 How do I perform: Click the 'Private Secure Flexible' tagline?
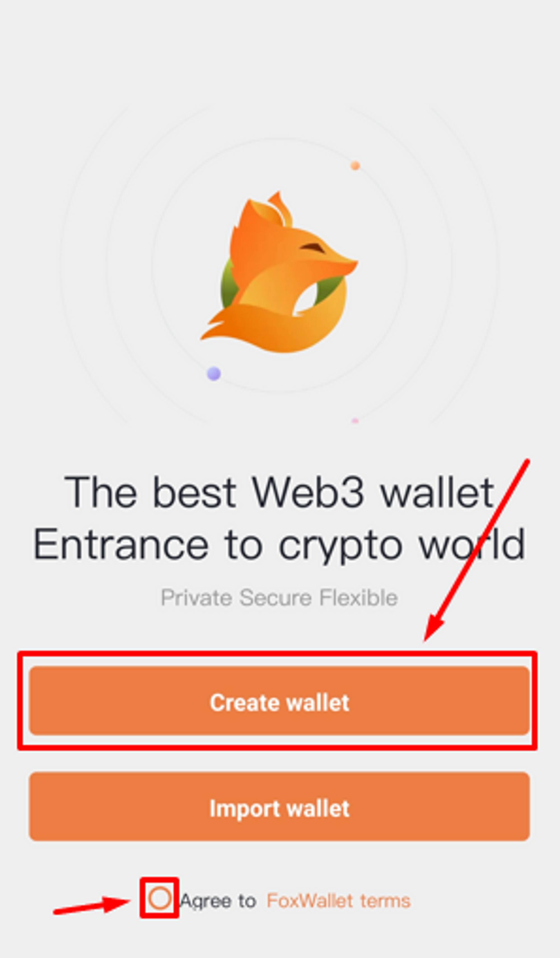pyautogui.click(x=279, y=598)
